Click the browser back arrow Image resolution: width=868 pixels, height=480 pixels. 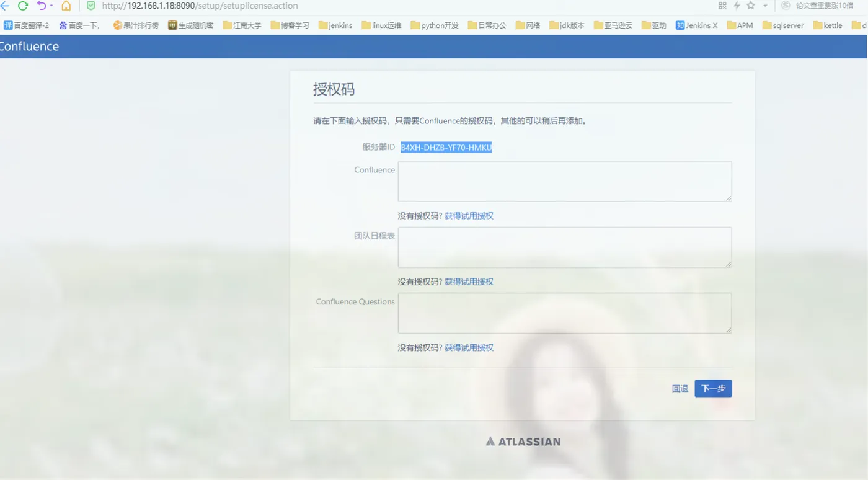[x=4, y=6]
